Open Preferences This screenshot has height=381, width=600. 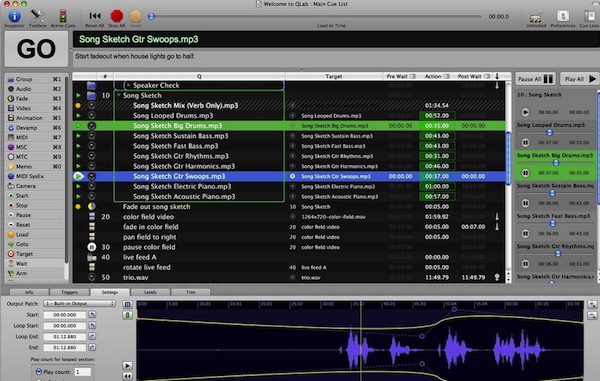click(x=562, y=18)
